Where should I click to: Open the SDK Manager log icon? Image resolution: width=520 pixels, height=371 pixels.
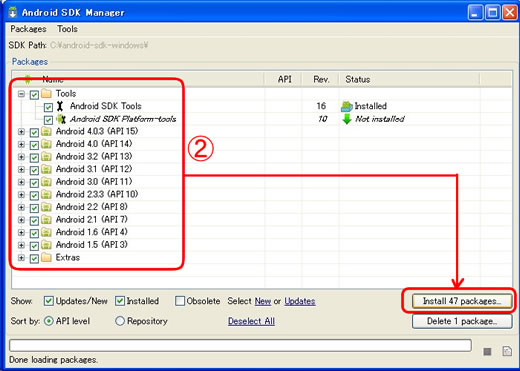click(507, 351)
